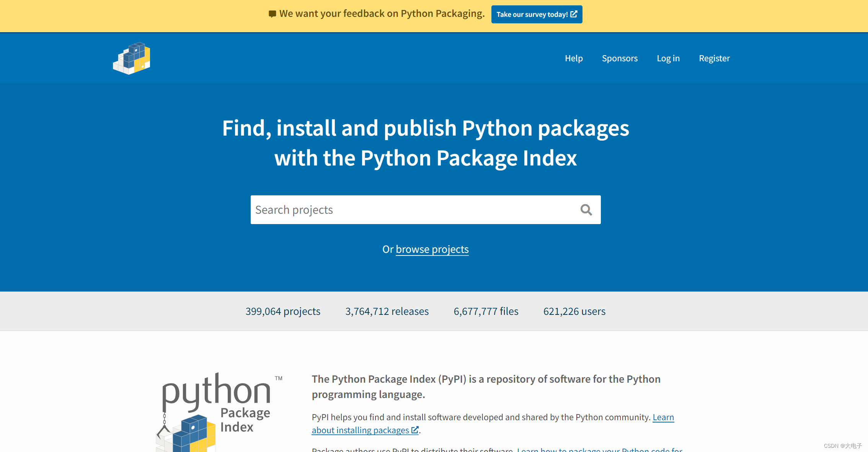Click the PyPI cube logo in header
Screen dimensions: 868x452
131,58
